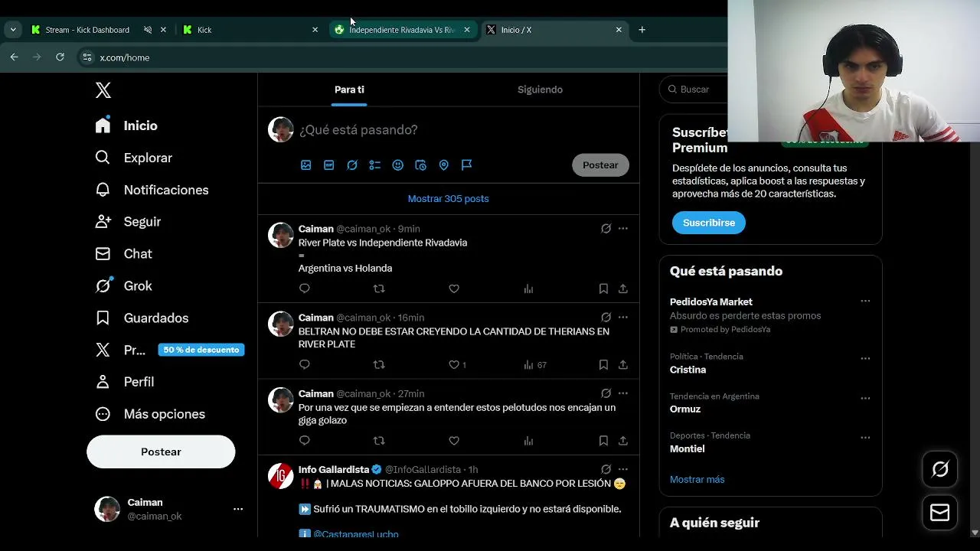Click the 50 % de descuento badge

tap(201, 350)
